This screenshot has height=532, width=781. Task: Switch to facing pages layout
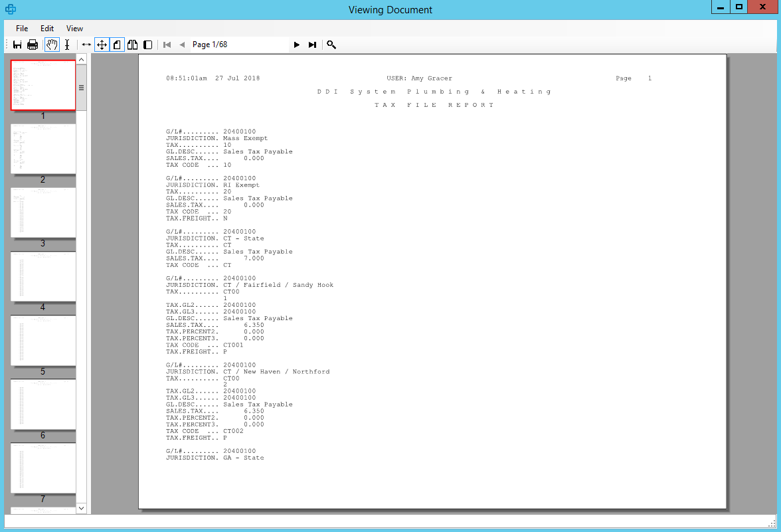pyautogui.click(x=133, y=44)
